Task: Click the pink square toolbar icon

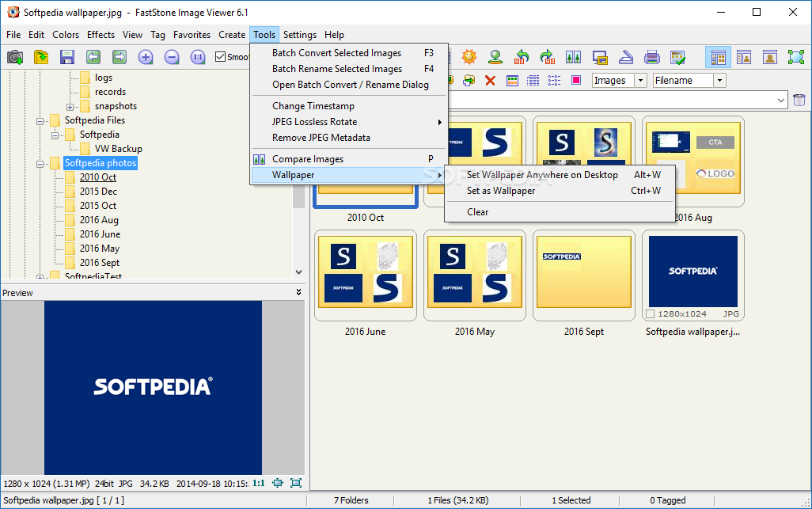Action: (x=575, y=80)
